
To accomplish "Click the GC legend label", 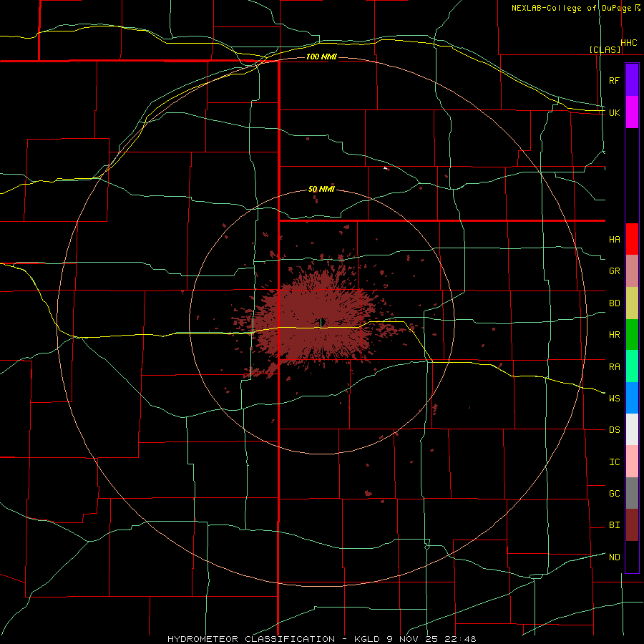I will (614, 494).
